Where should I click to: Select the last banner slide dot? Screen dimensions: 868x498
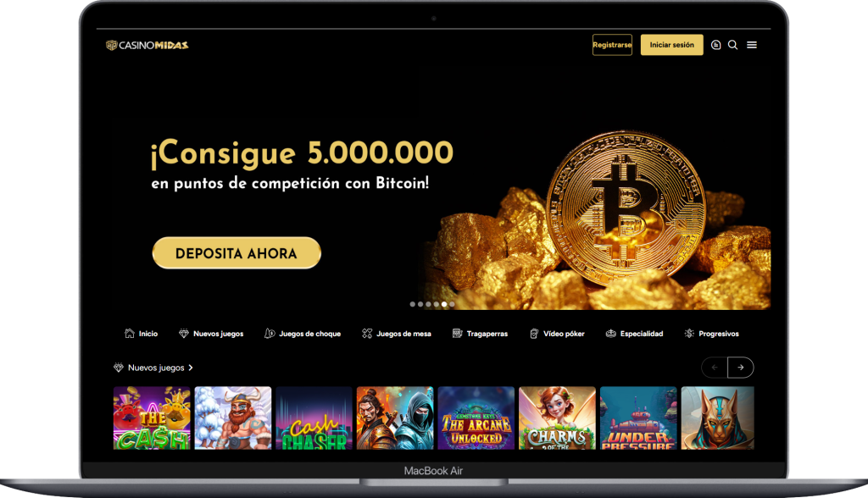[452, 304]
